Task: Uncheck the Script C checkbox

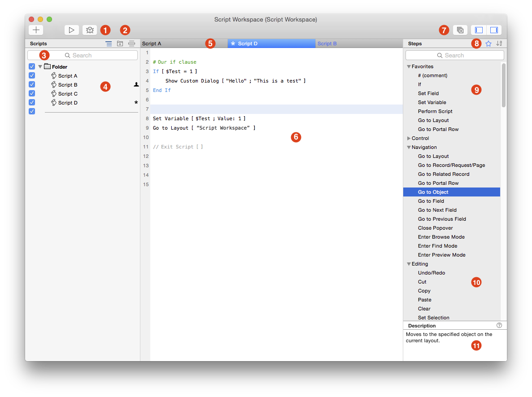Action: (32, 93)
